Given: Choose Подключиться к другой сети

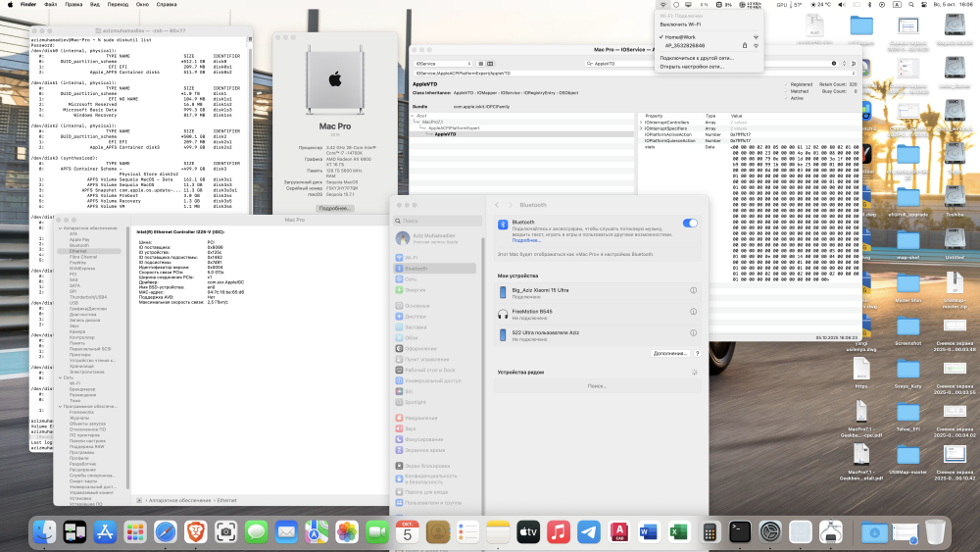Looking at the screenshot, I should point(710,58).
